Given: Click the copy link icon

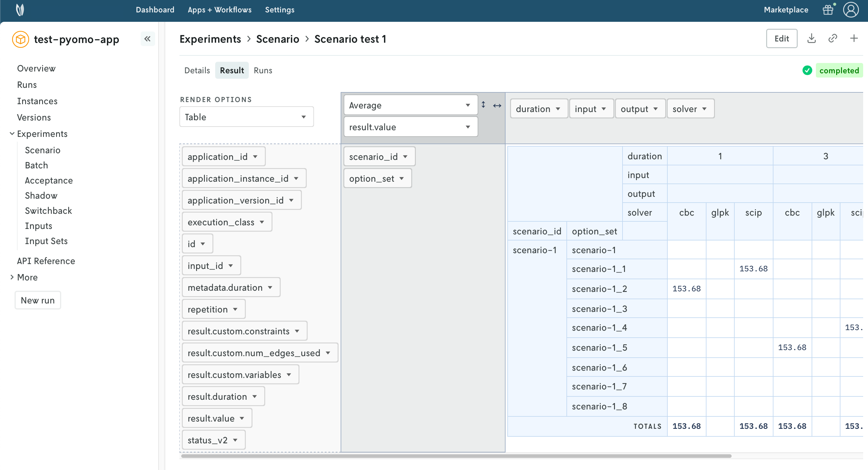Looking at the screenshot, I should [833, 38].
